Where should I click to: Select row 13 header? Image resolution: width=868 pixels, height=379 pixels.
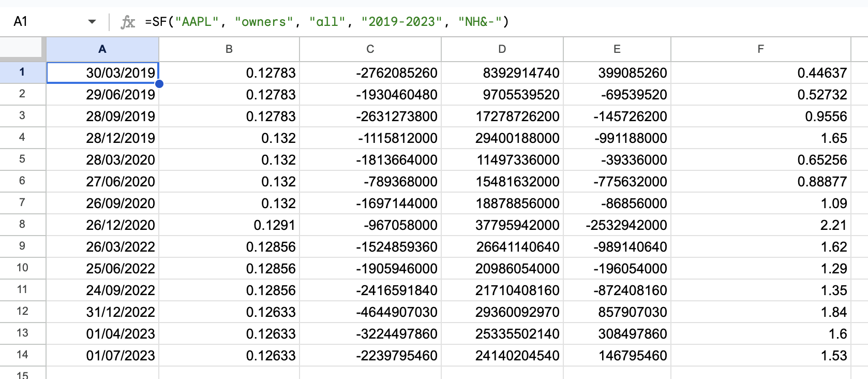coord(23,333)
